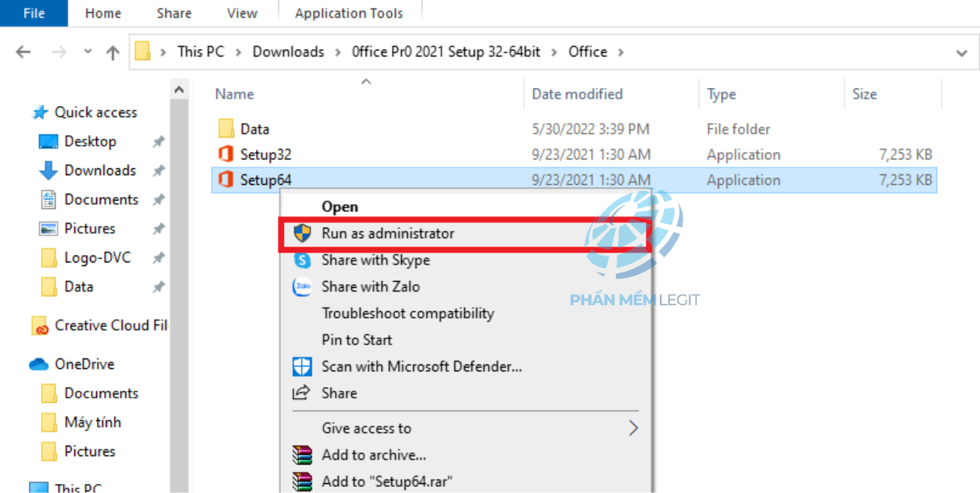Click the Back navigation arrow
This screenshot has height=493, width=980.
[x=23, y=52]
